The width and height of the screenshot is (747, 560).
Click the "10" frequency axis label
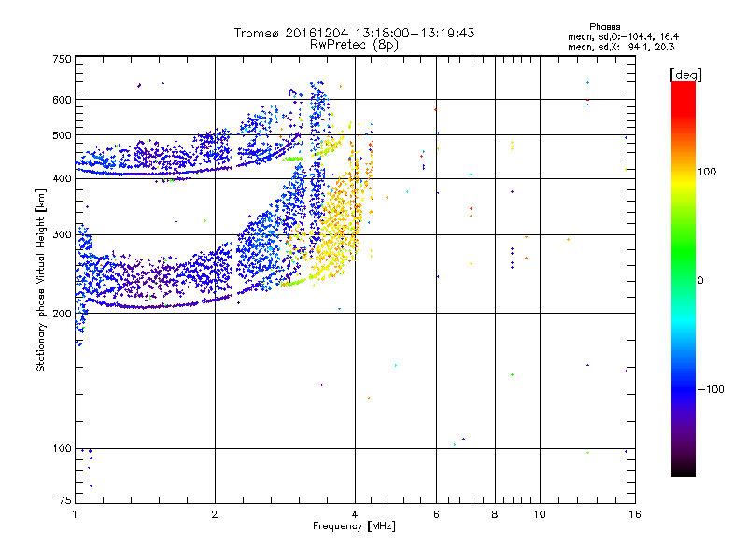click(540, 514)
